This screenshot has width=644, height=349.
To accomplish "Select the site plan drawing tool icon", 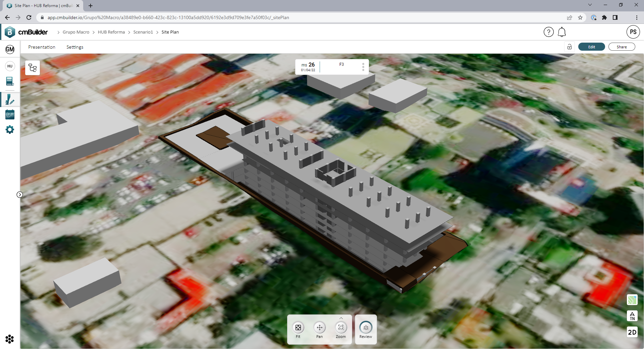I will tap(10, 100).
